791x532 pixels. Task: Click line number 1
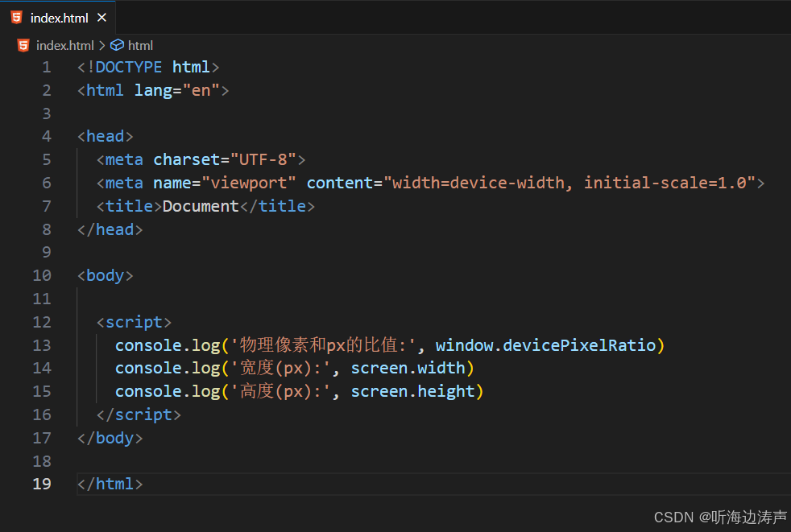pyautogui.click(x=46, y=67)
